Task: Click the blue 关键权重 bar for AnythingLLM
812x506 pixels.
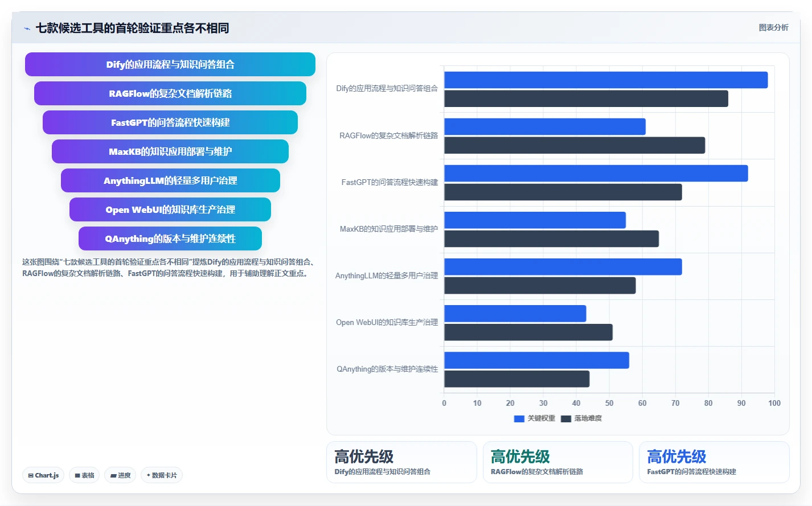Action: [563, 267]
